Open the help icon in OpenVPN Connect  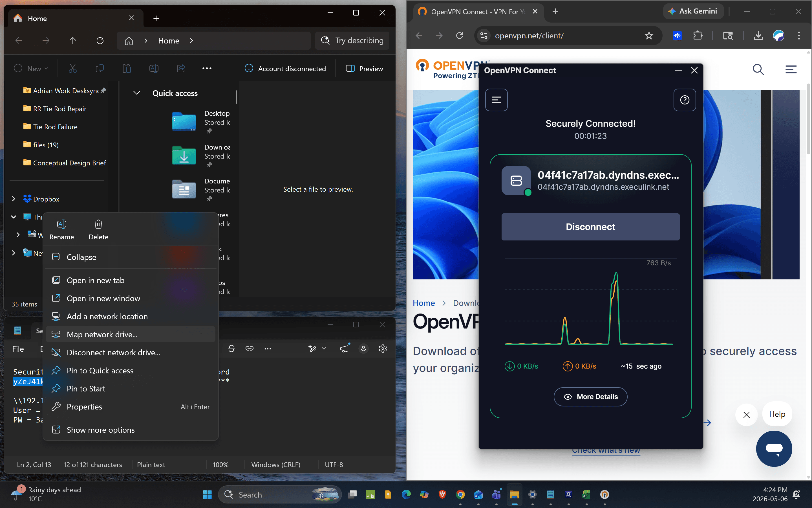point(685,100)
